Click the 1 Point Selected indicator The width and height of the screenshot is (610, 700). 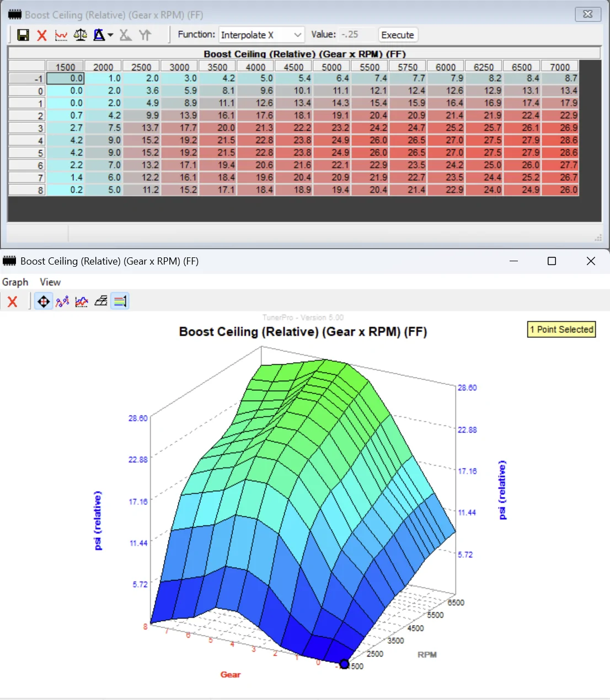(561, 330)
